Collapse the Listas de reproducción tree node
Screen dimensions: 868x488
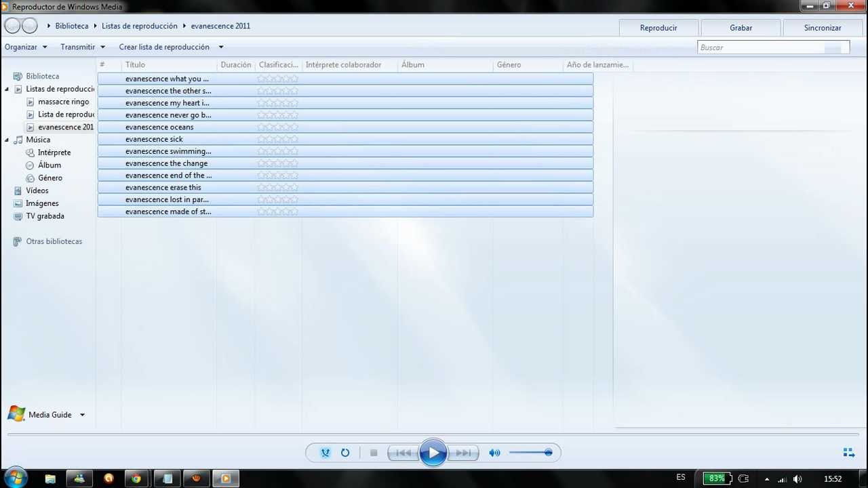coord(7,89)
